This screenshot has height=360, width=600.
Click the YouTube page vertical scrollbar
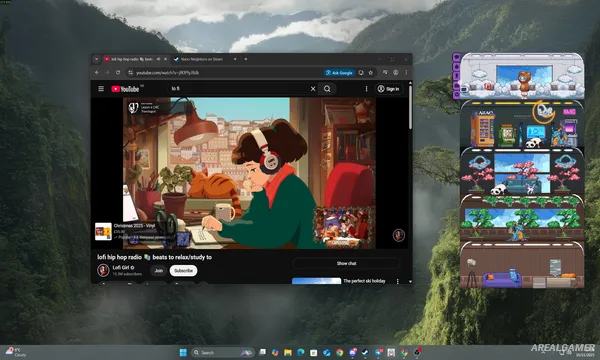[x=410, y=107]
